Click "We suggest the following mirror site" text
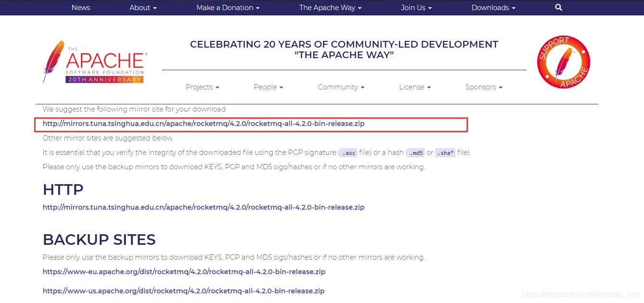This screenshot has width=644, height=303. pyautogui.click(x=135, y=109)
